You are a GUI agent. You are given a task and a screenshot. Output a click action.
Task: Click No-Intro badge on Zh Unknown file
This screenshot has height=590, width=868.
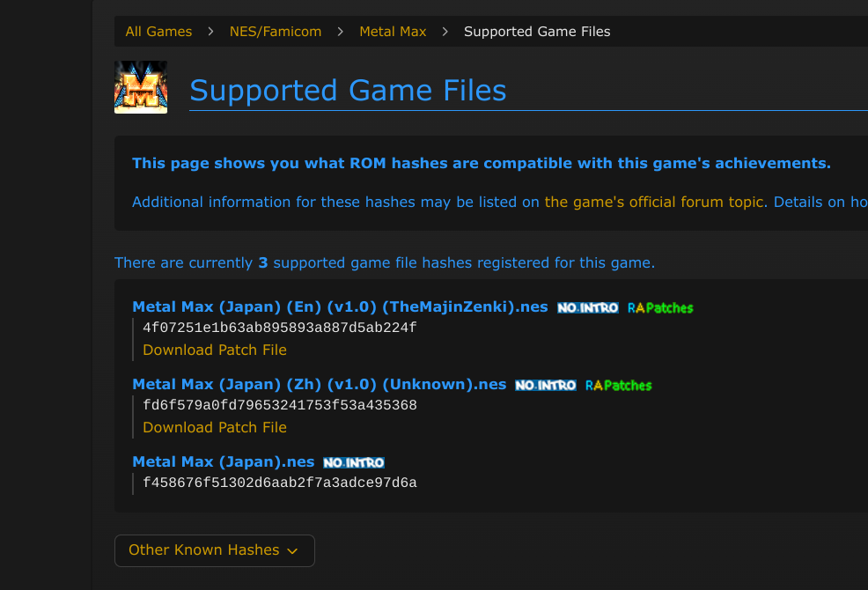coord(545,386)
